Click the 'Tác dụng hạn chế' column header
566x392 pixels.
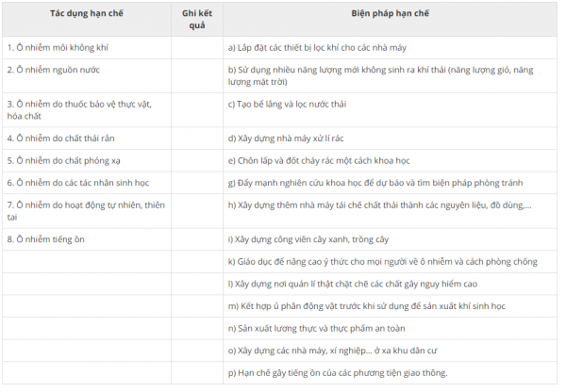(x=87, y=13)
